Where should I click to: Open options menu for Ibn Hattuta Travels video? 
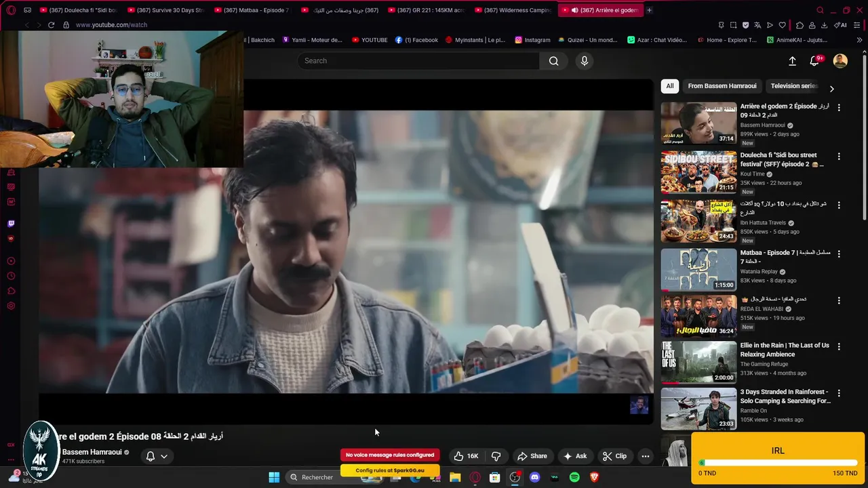pos(839,205)
